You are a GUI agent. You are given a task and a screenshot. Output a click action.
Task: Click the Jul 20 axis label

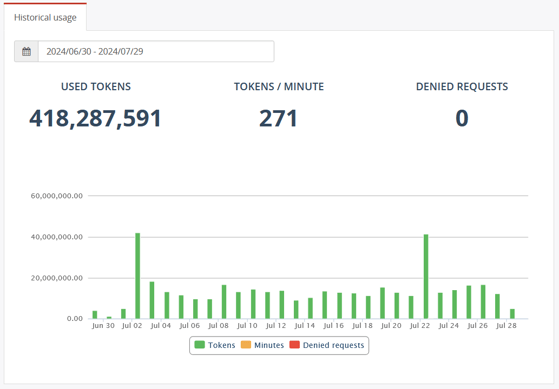click(391, 326)
